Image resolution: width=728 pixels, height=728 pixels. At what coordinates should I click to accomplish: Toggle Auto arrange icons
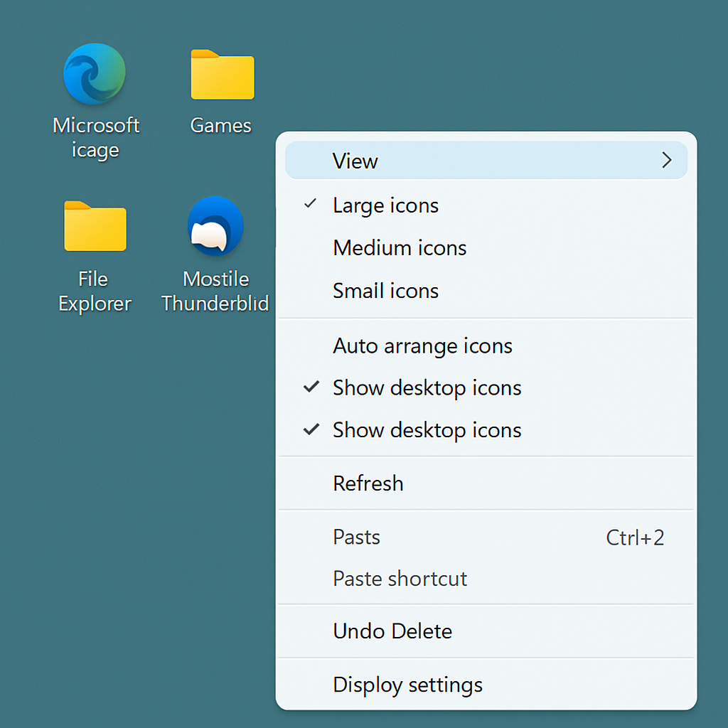click(x=486, y=346)
